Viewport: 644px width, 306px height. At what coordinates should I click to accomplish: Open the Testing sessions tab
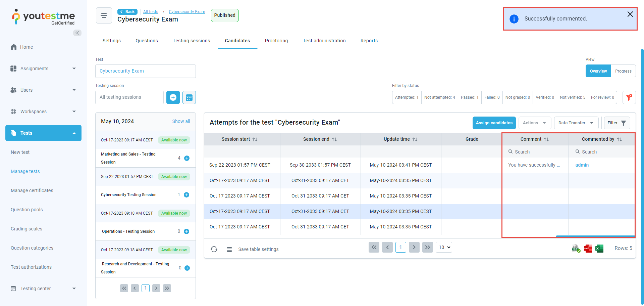[191, 41]
